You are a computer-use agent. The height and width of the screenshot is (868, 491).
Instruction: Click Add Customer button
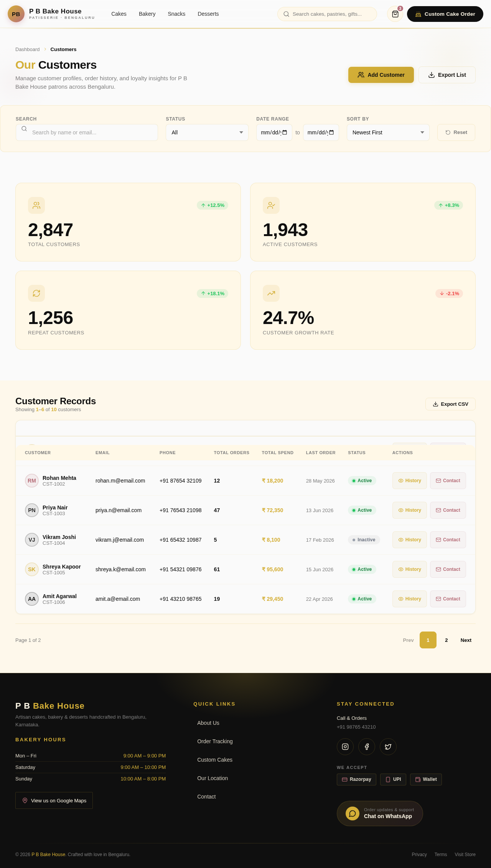click(381, 75)
